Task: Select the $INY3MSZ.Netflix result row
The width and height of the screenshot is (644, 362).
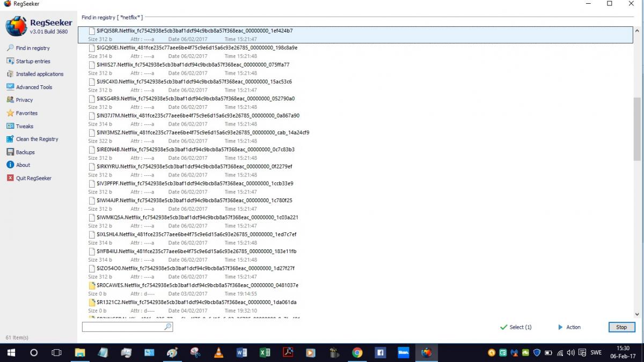Action: coord(355,137)
